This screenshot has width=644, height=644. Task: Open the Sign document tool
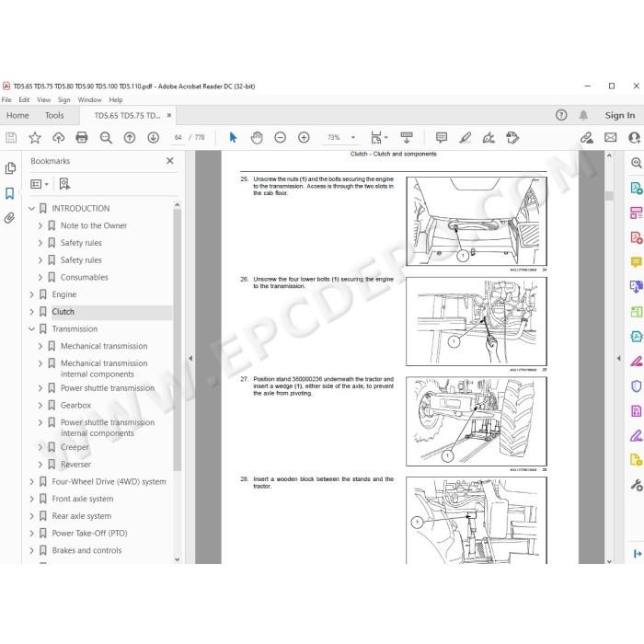point(489,138)
